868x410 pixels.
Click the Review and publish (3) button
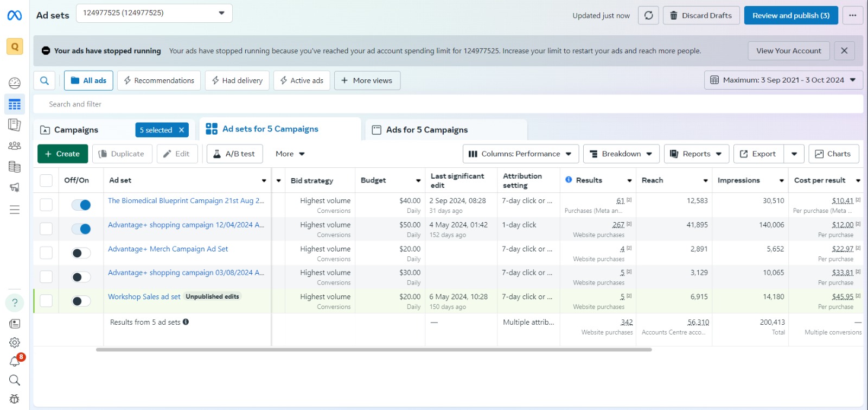791,15
